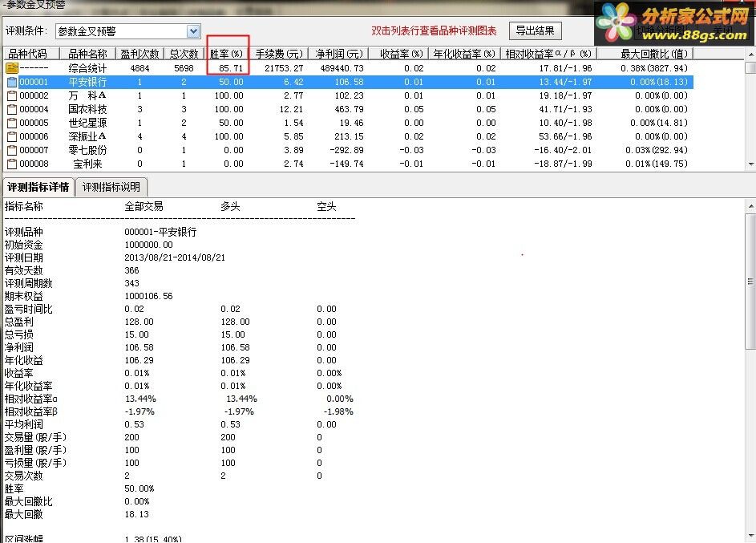
Task: Select the 国农科技 row
Action: click(349, 109)
